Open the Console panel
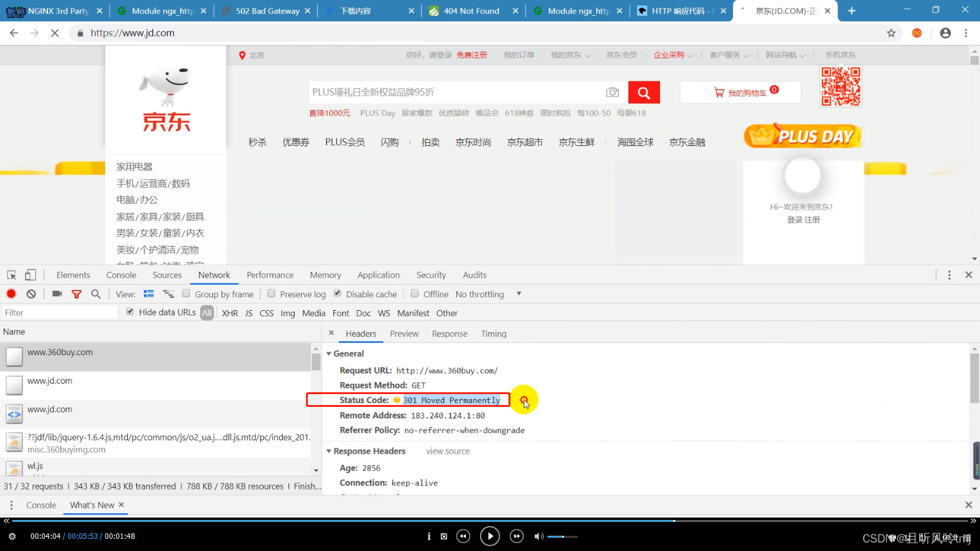Screen dimensions: 980x551 pos(120,274)
